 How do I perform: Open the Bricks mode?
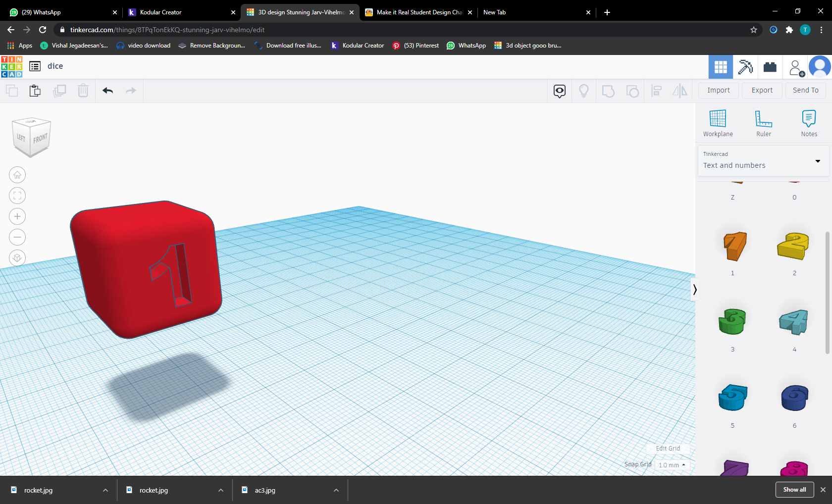pyautogui.click(x=770, y=67)
